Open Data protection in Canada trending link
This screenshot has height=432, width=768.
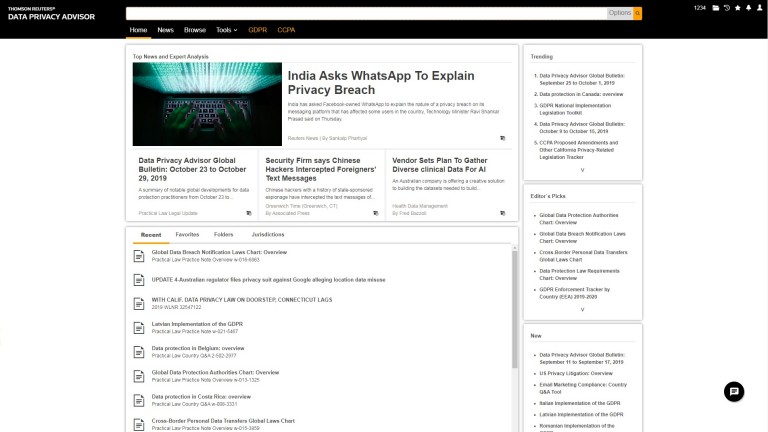(x=581, y=94)
